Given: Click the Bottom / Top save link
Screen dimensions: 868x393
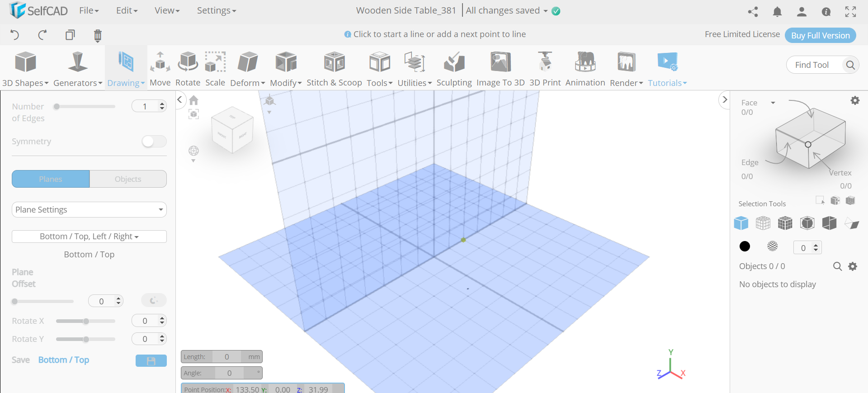Looking at the screenshot, I should (64, 360).
